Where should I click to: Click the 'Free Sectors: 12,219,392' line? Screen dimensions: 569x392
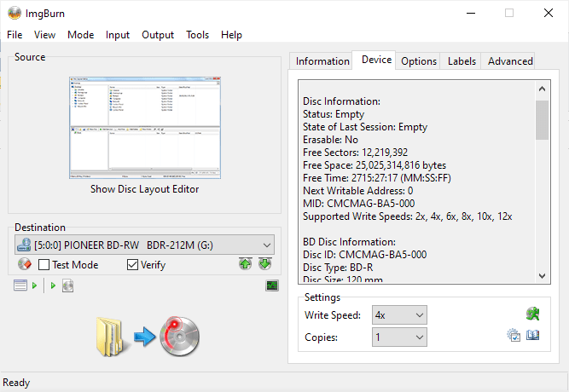point(355,153)
